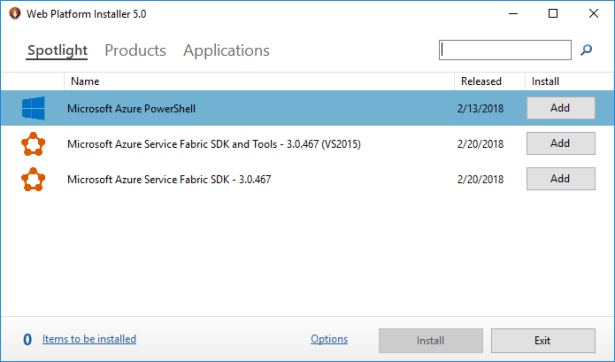Image resolution: width=615 pixels, height=362 pixels.
Task: Add Service Fabric SDK and Tools (VS2015)
Action: [560, 143]
